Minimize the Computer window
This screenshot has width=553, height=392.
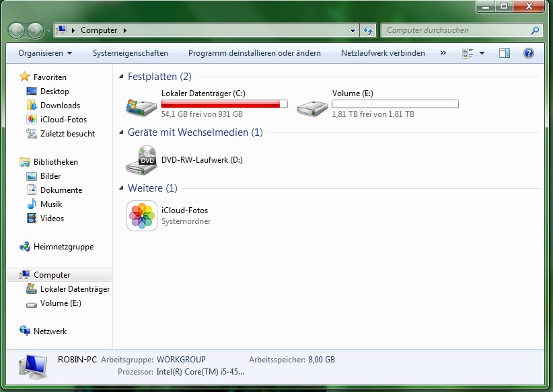pyautogui.click(x=486, y=6)
